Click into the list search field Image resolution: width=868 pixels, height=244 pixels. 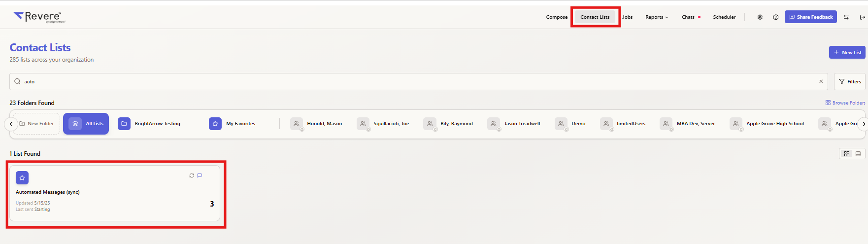pos(419,82)
